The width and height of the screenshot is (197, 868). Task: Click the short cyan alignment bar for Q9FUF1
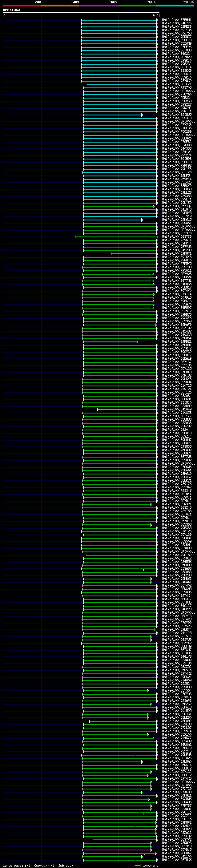point(135,254)
